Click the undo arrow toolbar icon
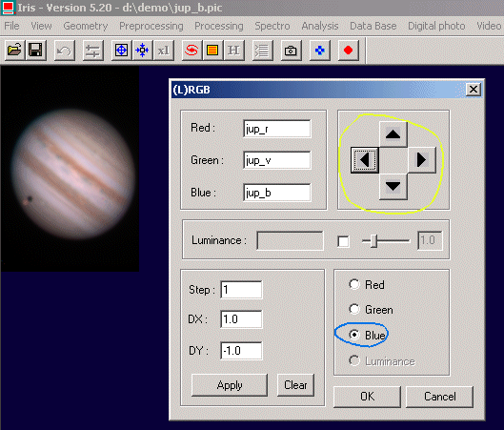 (x=65, y=51)
